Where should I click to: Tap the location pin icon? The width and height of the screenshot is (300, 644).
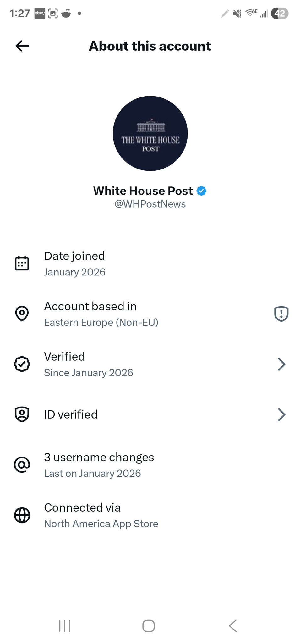point(22,314)
